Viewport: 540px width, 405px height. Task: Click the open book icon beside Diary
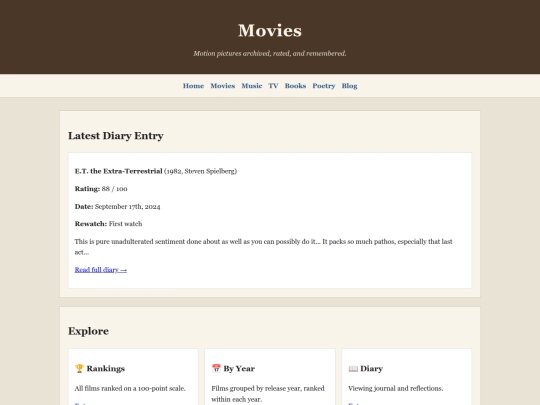pos(353,368)
